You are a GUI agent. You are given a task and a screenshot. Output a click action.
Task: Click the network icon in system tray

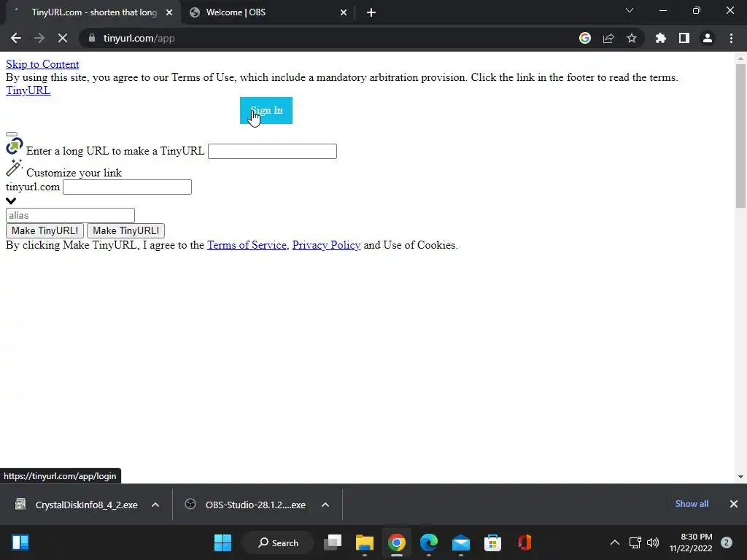[635, 542]
